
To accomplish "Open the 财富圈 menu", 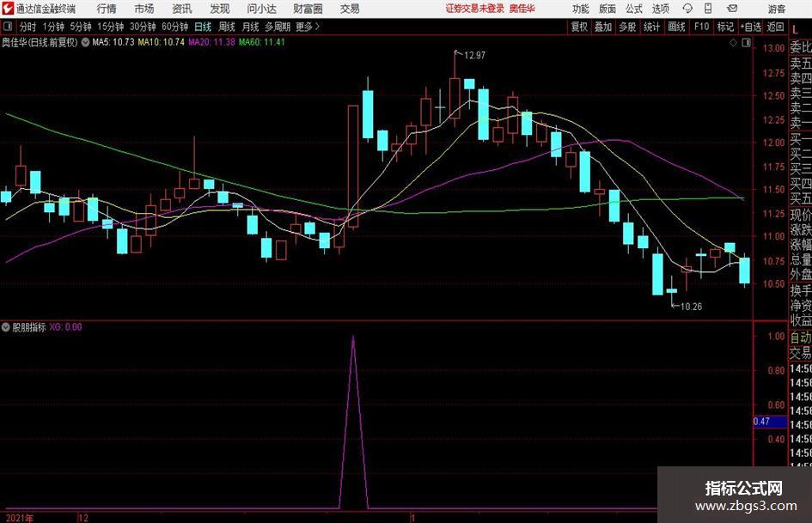I will point(308,9).
